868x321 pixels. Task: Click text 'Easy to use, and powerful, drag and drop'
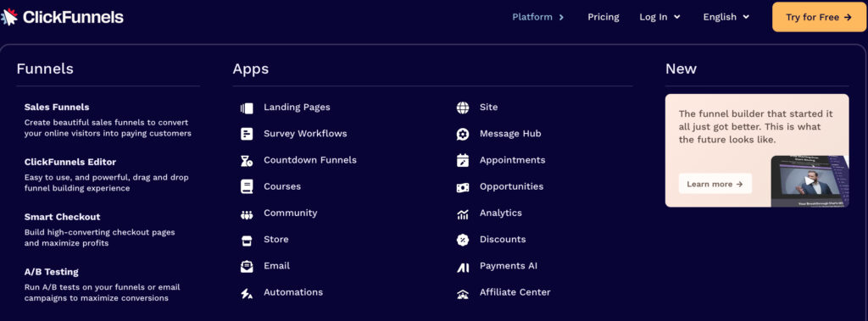click(x=106, y=178)
